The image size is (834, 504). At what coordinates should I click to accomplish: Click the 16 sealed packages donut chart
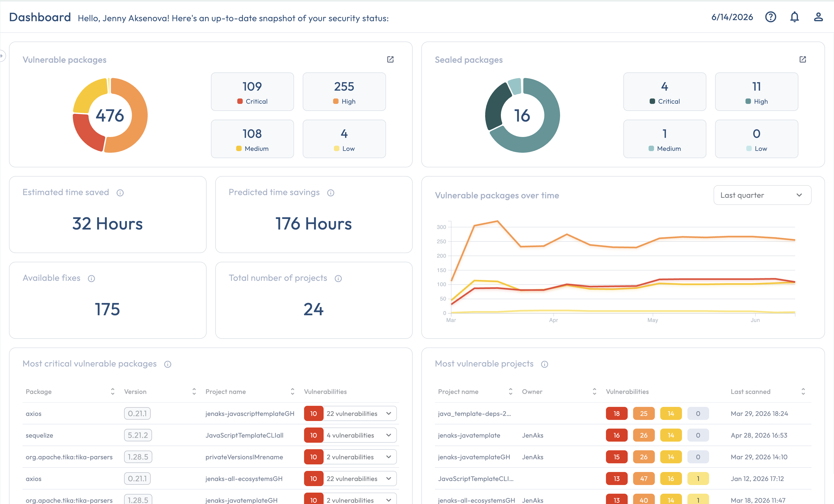(x=522, y=115)
